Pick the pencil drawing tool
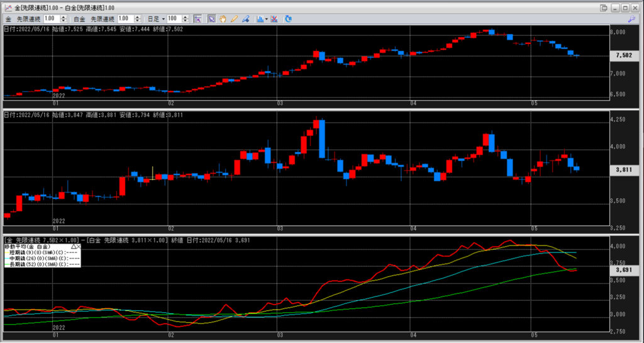 pos(234,19)
